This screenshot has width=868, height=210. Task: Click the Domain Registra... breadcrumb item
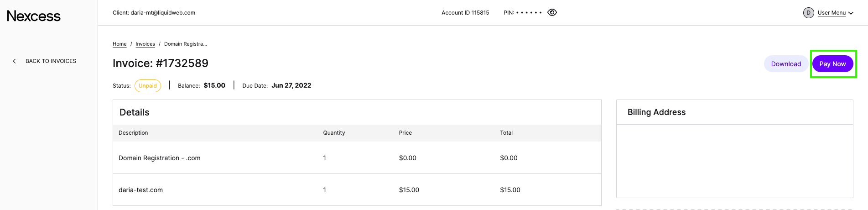[x=185, y=44]
